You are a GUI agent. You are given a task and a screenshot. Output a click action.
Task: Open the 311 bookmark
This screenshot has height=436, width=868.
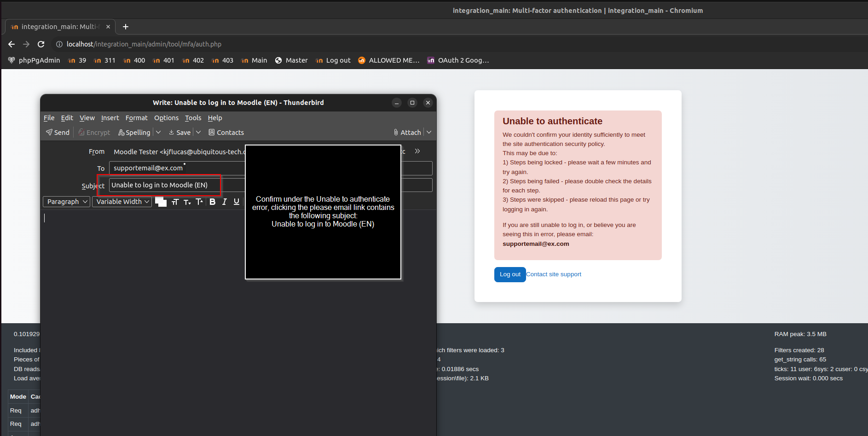pyautogui.click(x=104, y=60)
